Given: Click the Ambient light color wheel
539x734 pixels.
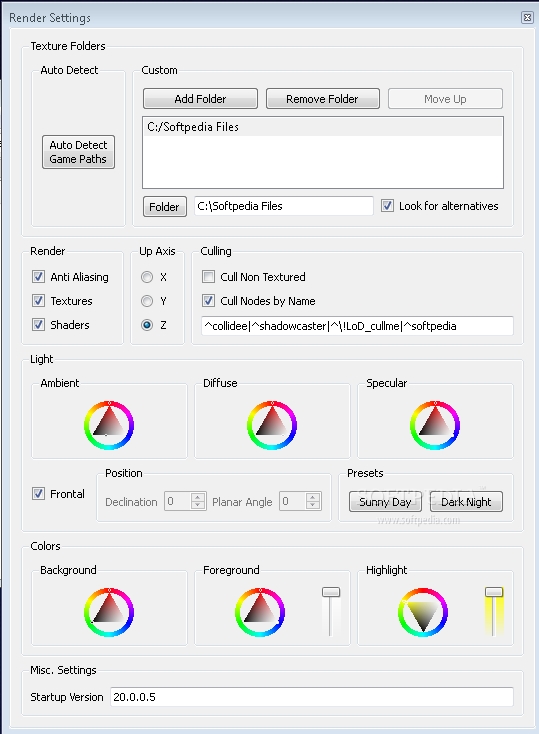Looking at the screenshot, I should (109, 426).
